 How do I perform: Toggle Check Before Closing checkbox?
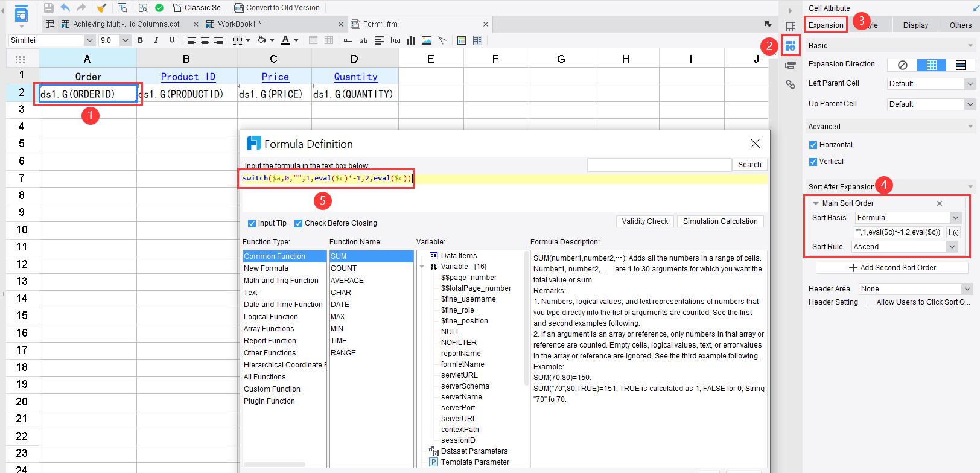click(298, 223)
